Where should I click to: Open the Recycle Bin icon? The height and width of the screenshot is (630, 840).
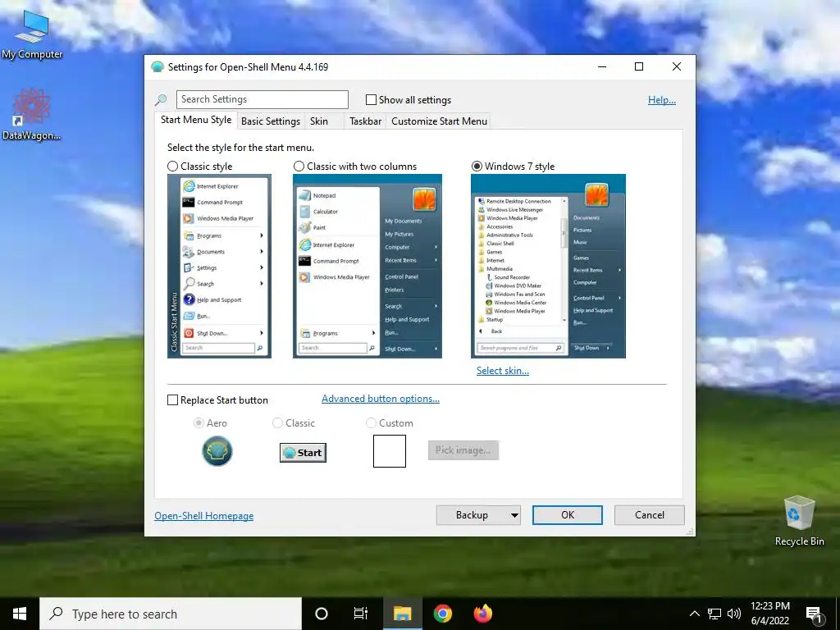pyautogui.click(x=799, y=521)
